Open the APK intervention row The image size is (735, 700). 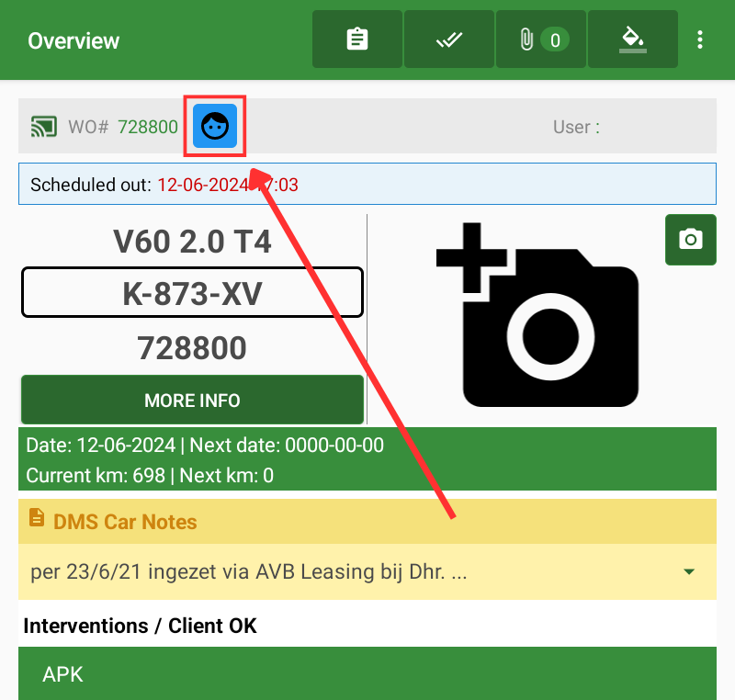coord(367,673)
